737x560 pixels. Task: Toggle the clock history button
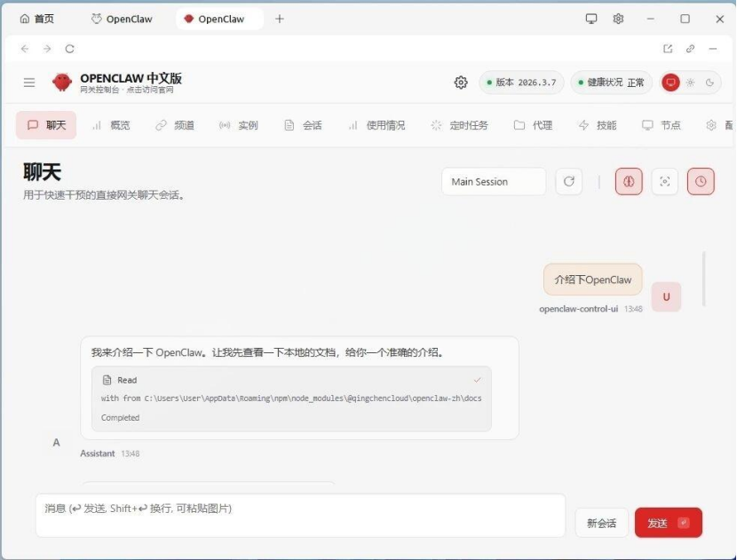pos(701,181)
